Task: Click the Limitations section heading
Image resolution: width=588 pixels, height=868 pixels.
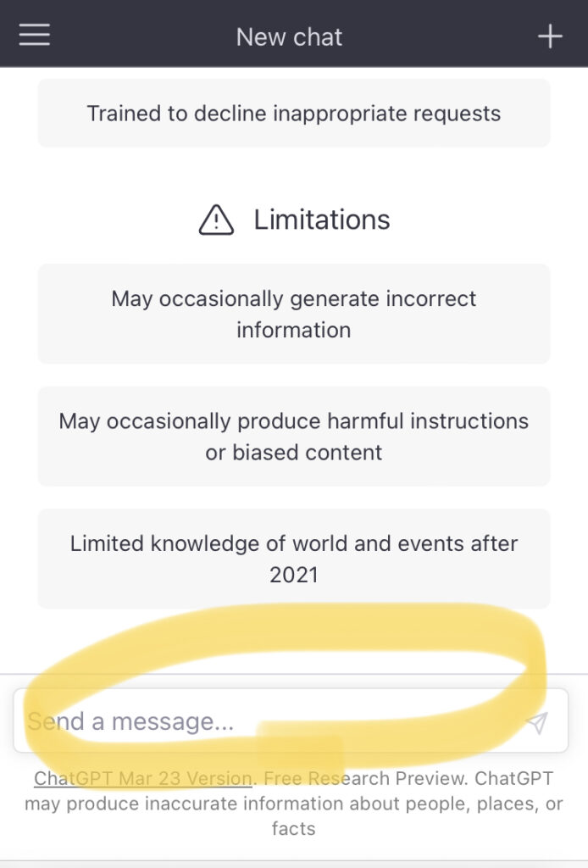Action: [x=321, y=220]
